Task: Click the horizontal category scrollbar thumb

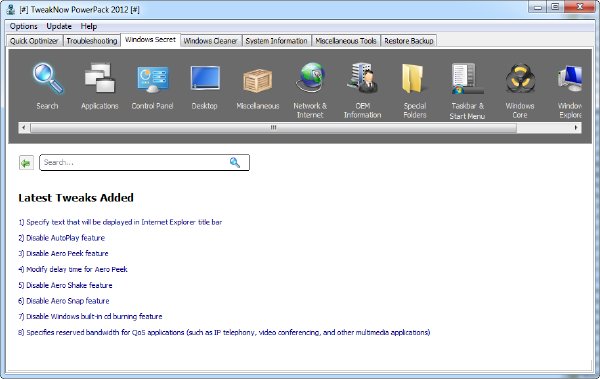Action: coord(273,127)
